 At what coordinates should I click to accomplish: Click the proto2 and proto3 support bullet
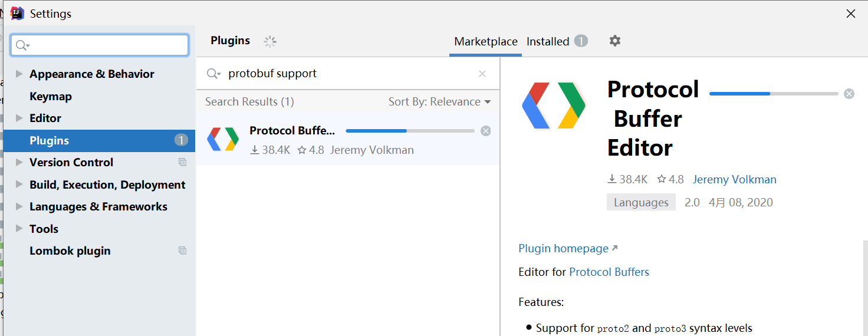(x=639, y=328)
